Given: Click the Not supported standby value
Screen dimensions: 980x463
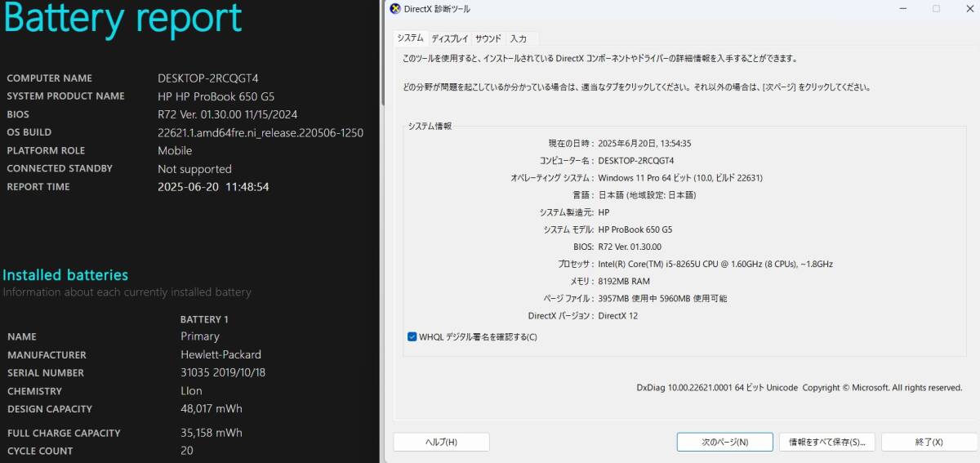Looking at the screenshot, I should point(194,169).
